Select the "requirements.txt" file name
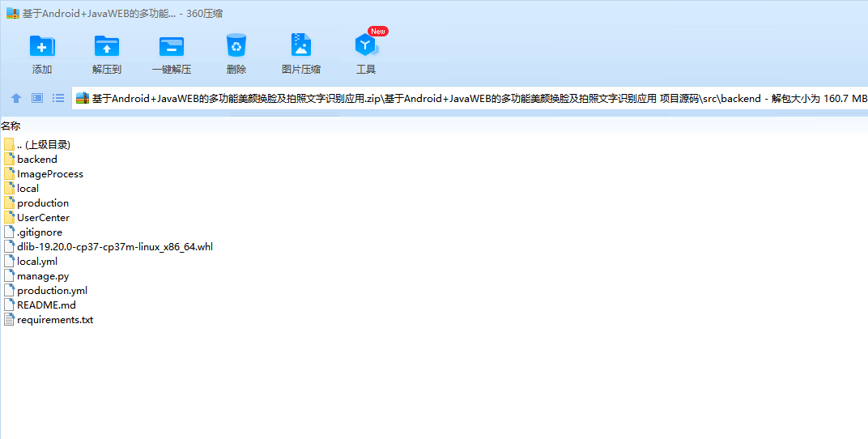The height and width of the screenshot is (439, 868). [x=55, y=319]
